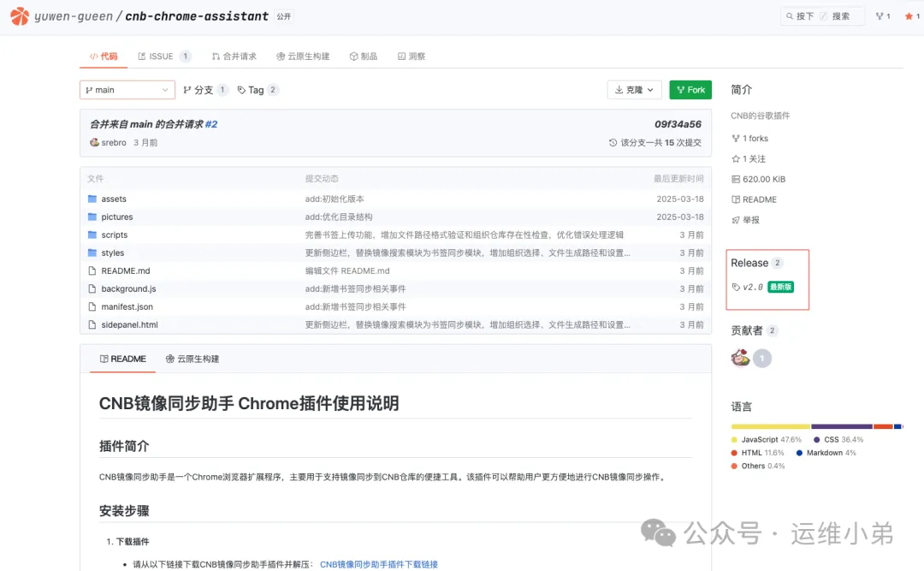The height and width of the screenshot is (571, 924).
Task: Click the background.js file icon
Action: click(92, 288)
